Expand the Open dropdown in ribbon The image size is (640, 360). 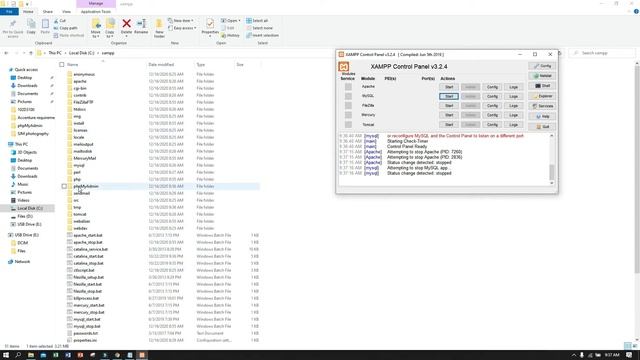pos(231,20)
